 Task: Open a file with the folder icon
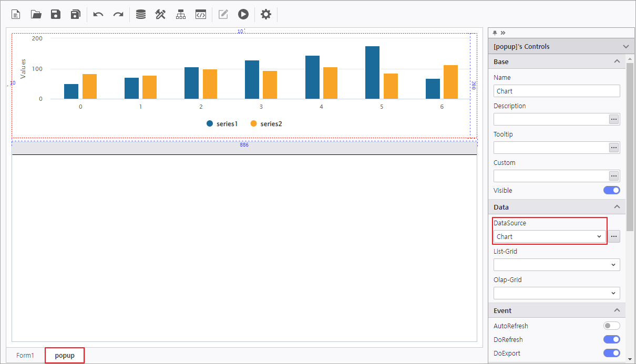click(x=36, y=14)
